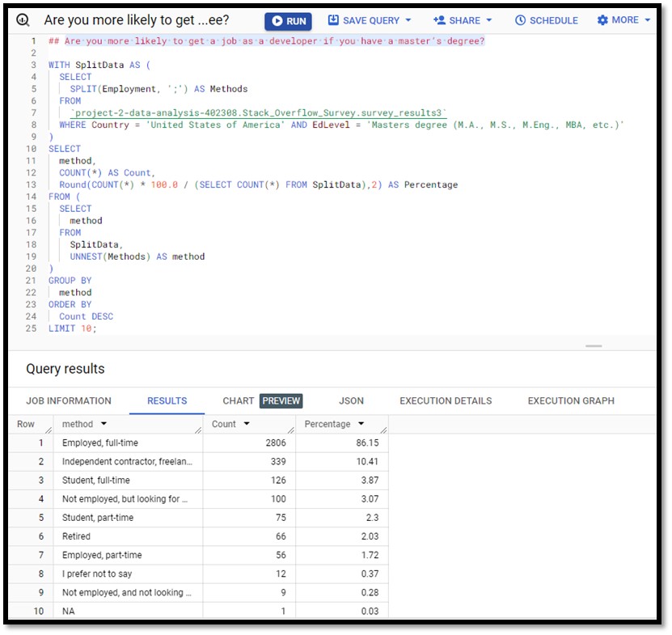672x635 pixels.
Task: Click the Share add-person icon
Action: click(x=439, y=20)
